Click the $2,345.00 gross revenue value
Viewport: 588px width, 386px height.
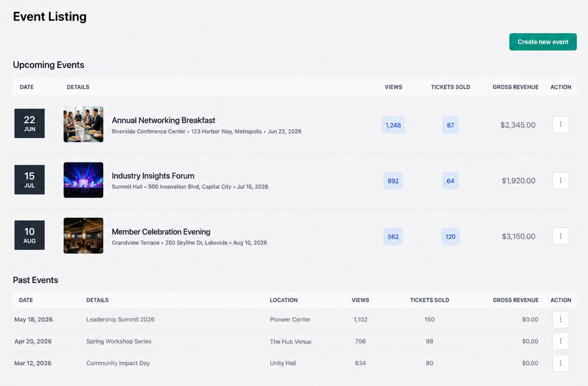click(518, 125)
